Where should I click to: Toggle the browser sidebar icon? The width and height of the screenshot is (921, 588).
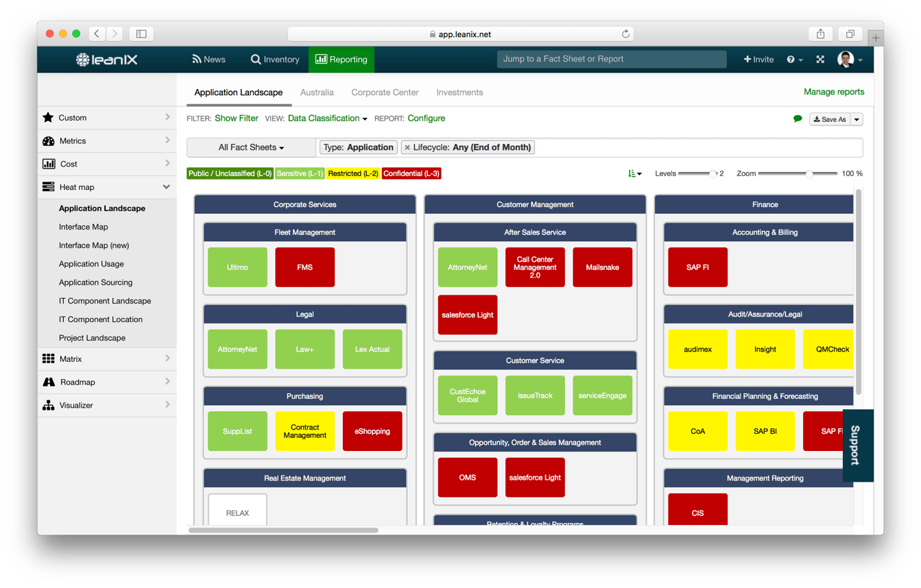click(141, 34)
